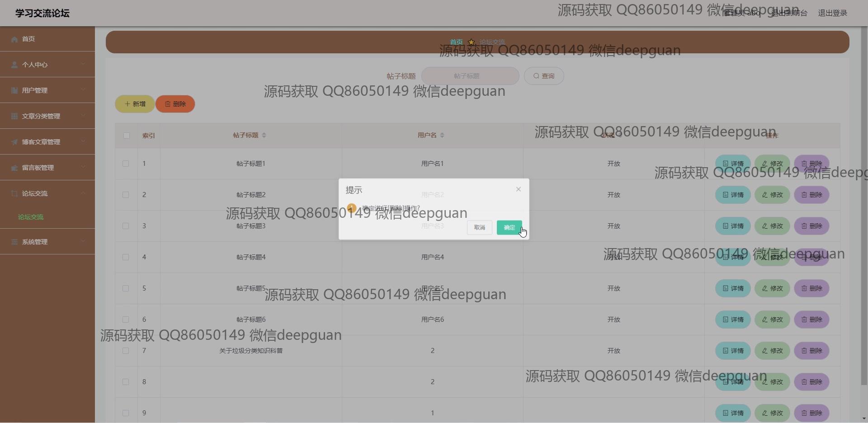Viewport: 868px width, 423px height.
Task: Open 详情 for index 9 row
Action: [733, 413]
